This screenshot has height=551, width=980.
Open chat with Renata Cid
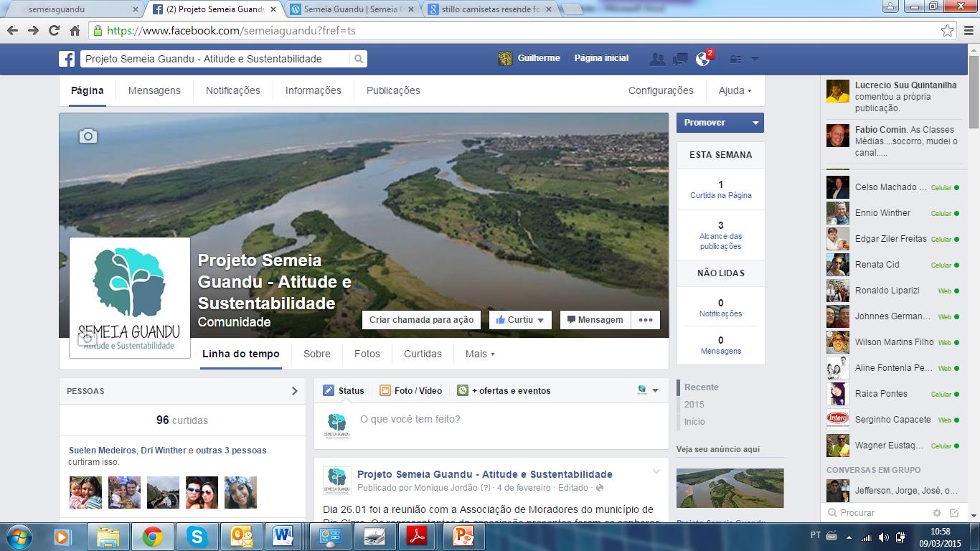893,265
